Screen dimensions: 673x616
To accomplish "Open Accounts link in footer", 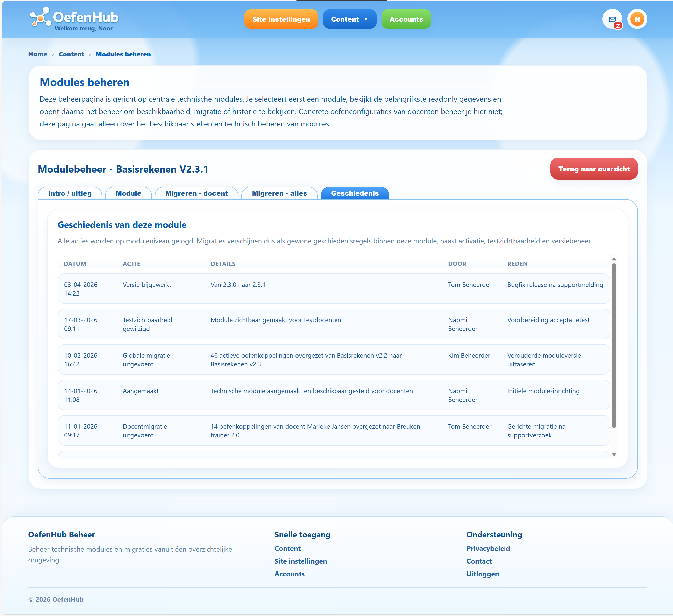I will pos(289,574).
